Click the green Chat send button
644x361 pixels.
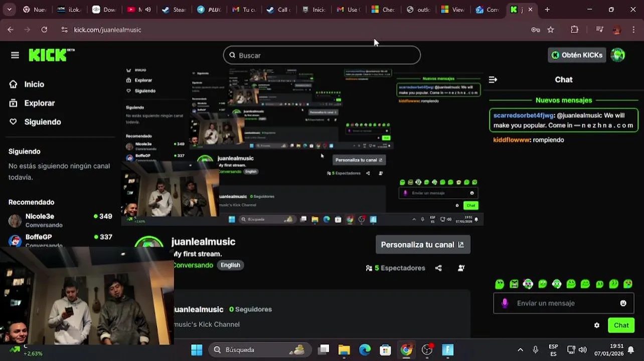click(621, 325)
